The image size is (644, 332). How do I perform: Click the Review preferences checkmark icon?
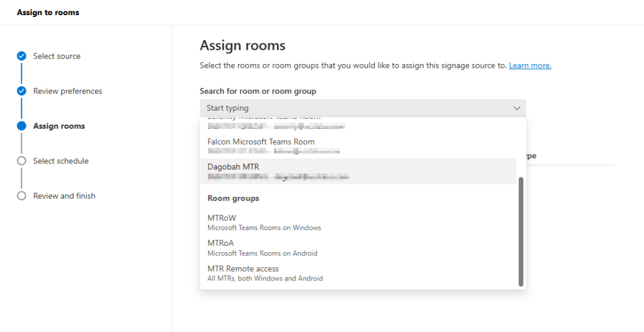click(21, 91)
